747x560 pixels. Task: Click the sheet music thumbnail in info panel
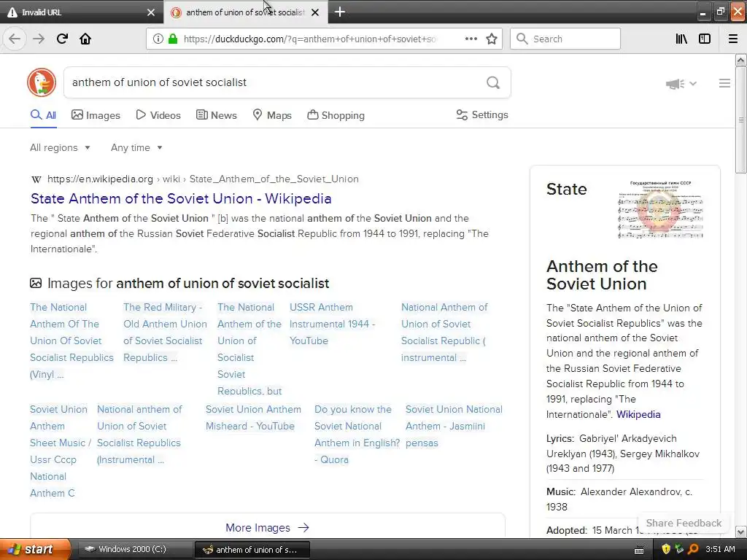tap(659, 209)
